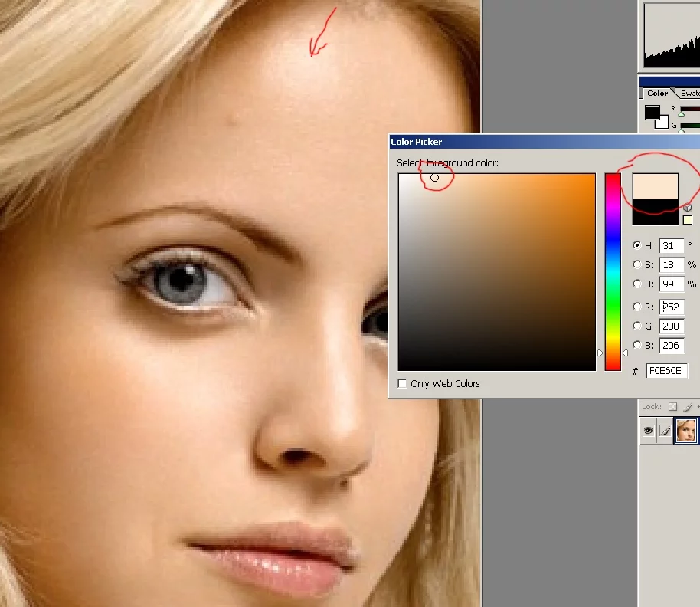
Task: Click the new color swatch in Color Picker
Action: click(x=655, y=187)
